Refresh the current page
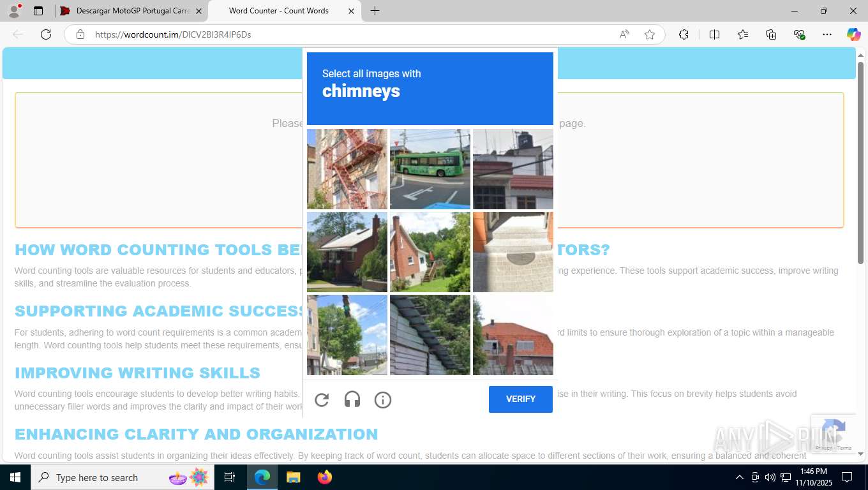Viewport: 868px width, 490px height. point(46,34)
